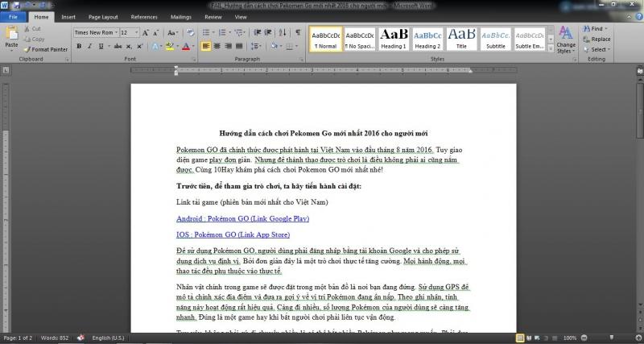Open the Change Case dropdown
Viewport: 644px width, 344px height.
click(x=172, y=32)
